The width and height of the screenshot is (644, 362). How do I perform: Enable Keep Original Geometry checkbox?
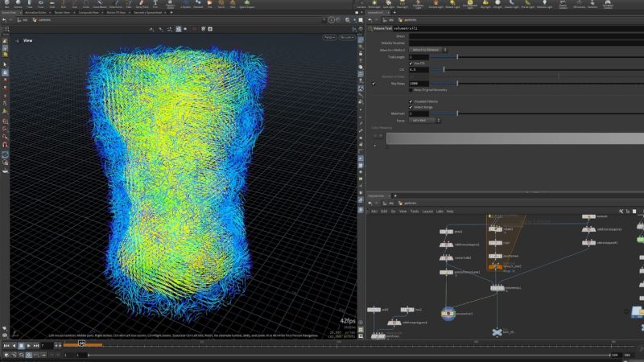(x=411, y=89)
